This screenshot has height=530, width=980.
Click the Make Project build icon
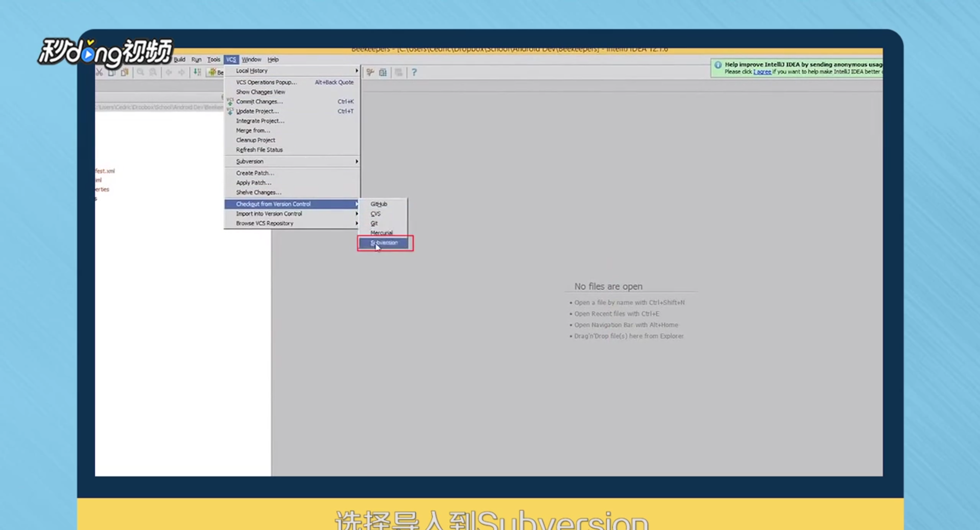(x=197, y=73)
